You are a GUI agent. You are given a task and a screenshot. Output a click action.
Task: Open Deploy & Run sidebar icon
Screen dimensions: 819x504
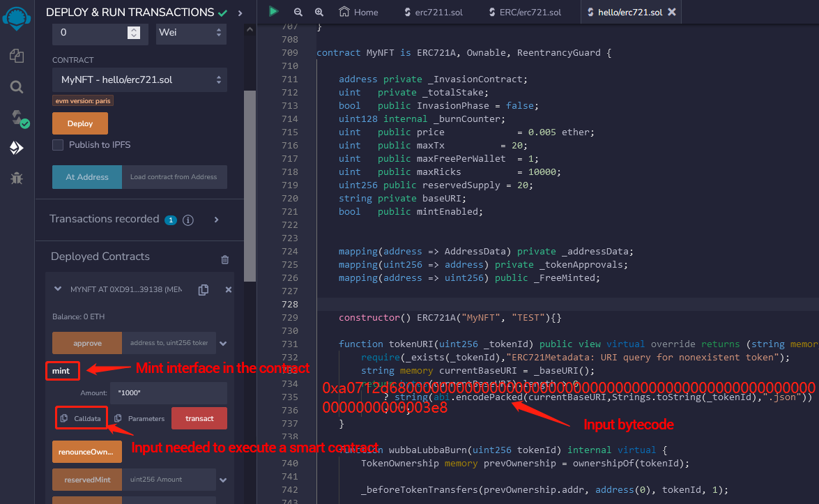(17, 148)
